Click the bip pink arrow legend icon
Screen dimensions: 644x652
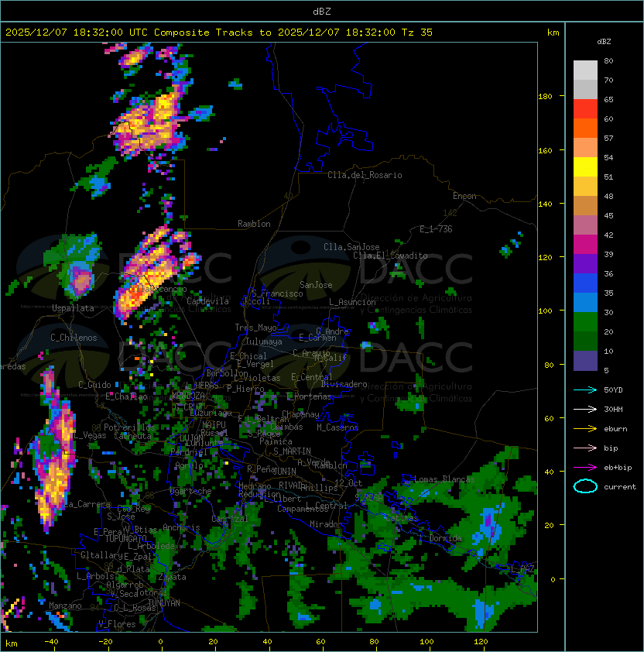coord(585,448)
